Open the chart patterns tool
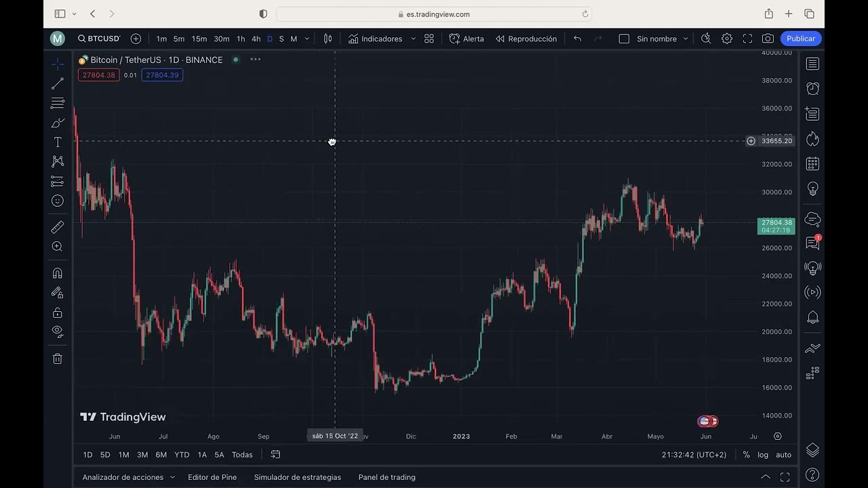 [x=58, y=161]
